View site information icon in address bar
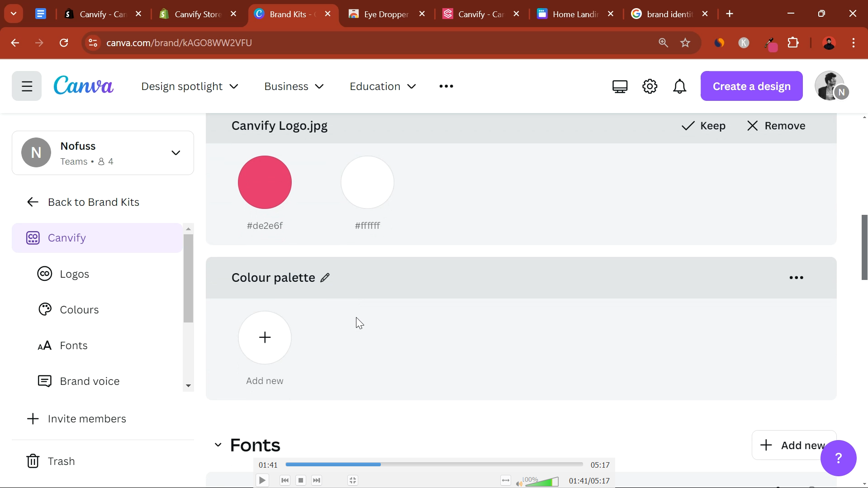This screenshot has height=488, width=868. coord(93,43)
